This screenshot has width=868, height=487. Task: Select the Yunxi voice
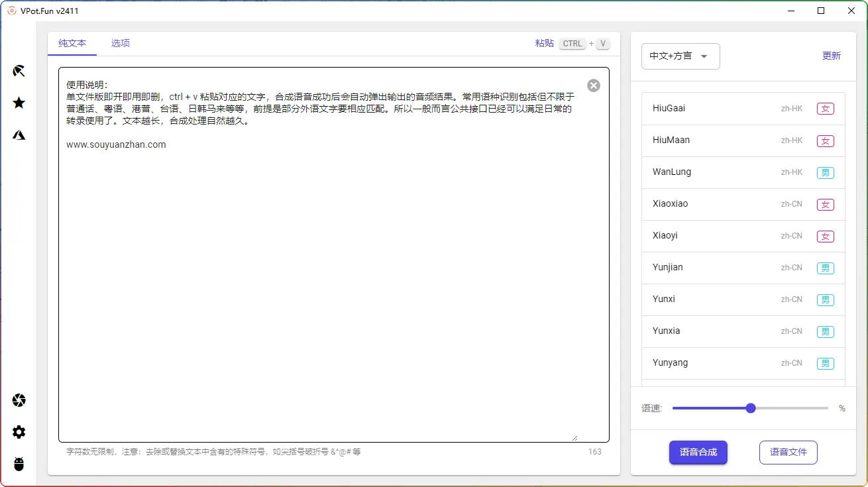pos(743,299)
